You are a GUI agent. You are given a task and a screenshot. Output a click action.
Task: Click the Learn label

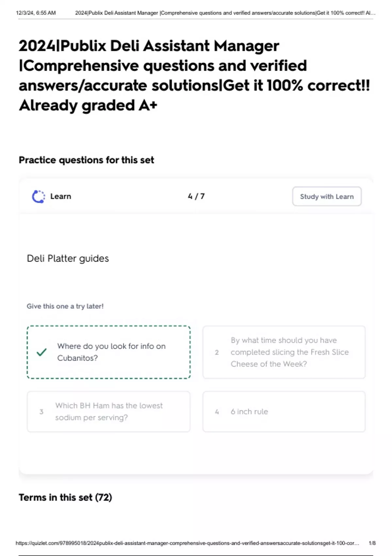click(60, 197)
